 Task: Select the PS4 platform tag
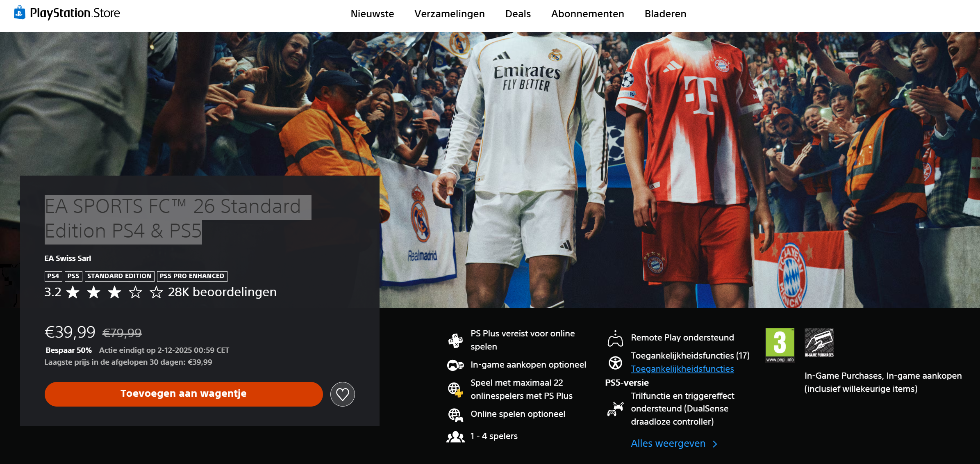pyautogui.click(x=53, y=276)
